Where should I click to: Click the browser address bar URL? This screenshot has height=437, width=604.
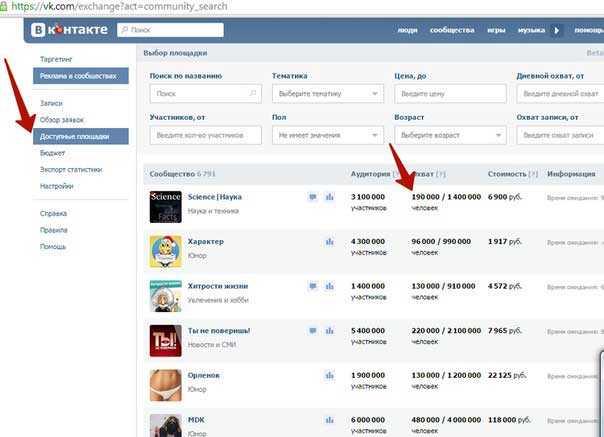pyautogui.click(x=119, y=6)
